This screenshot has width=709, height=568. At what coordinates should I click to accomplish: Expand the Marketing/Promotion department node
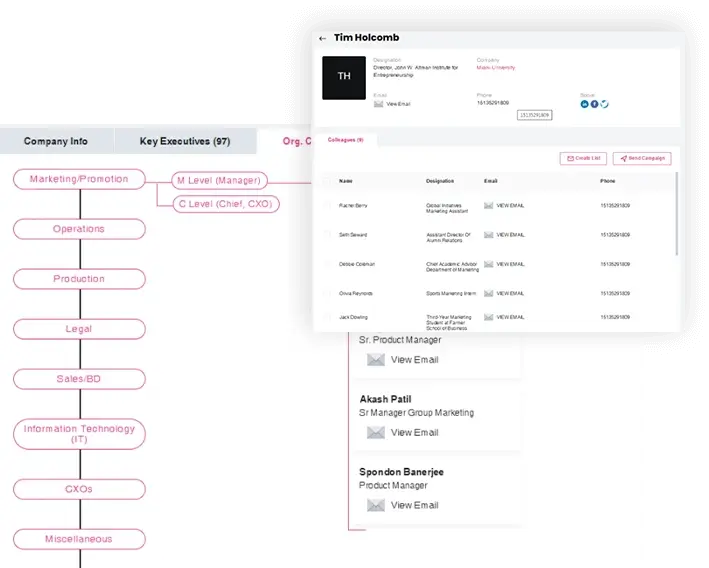pos(79,179)
